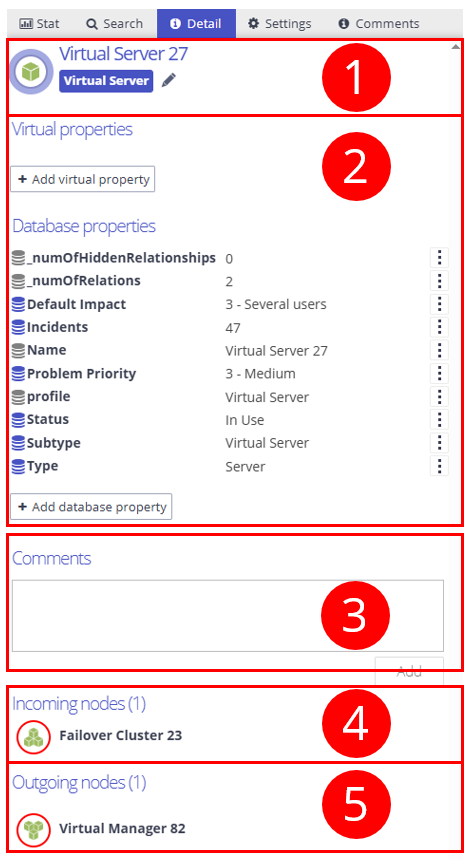
Task: Click the pencil edit icon beside Virtual Server badge
Action: 169,81
